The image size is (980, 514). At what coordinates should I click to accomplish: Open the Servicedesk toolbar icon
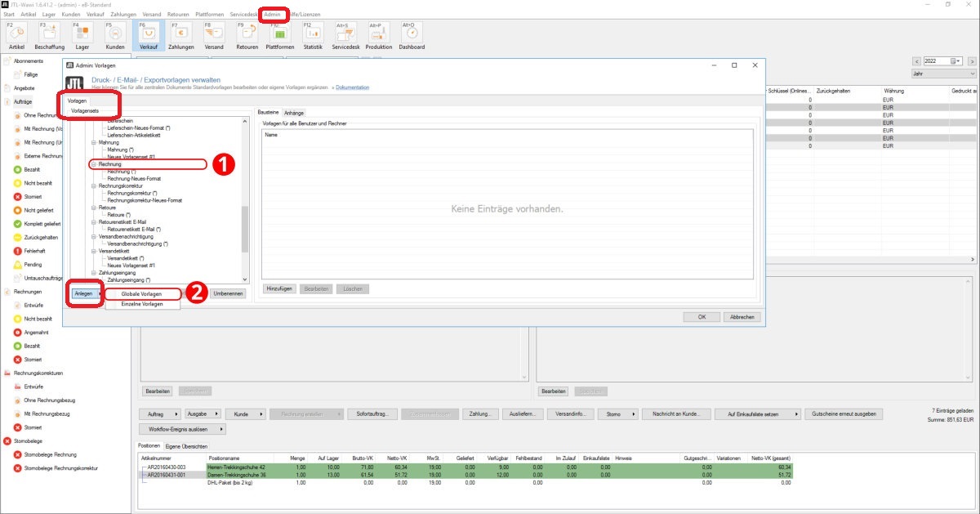tap(345, 36)
